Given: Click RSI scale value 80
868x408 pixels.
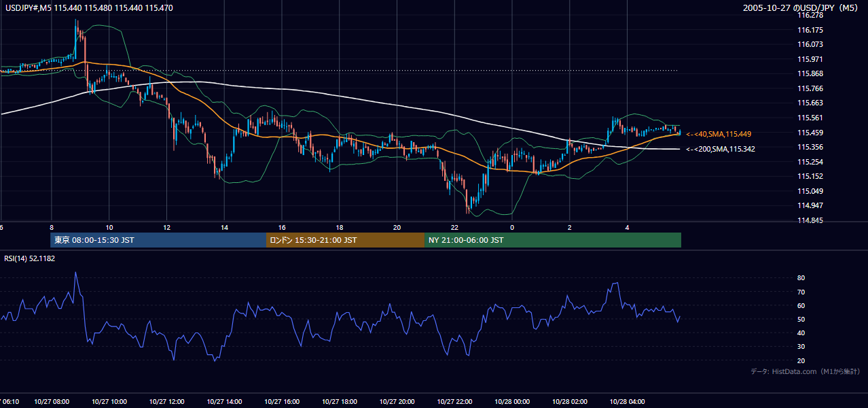Looking at the screenshot, I should [801, 278].
